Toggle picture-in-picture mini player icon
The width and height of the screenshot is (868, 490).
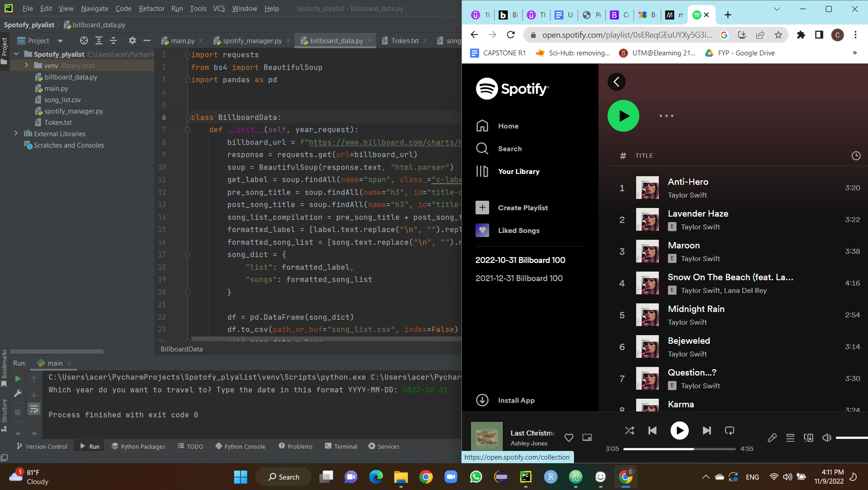pyautogui.click(x=587, y=438)
